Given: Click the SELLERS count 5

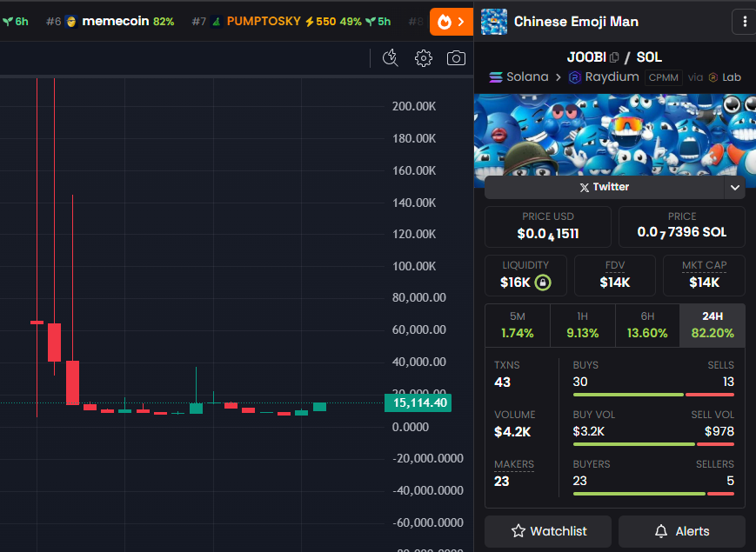Looking at the screenshot, I should 731,481.
